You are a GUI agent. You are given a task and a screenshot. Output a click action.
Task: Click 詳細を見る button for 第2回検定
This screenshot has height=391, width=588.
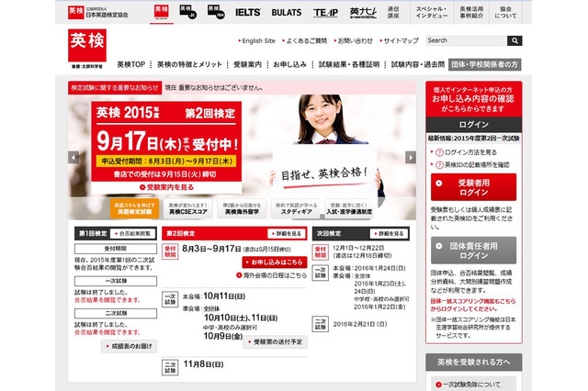coord(287,233)
